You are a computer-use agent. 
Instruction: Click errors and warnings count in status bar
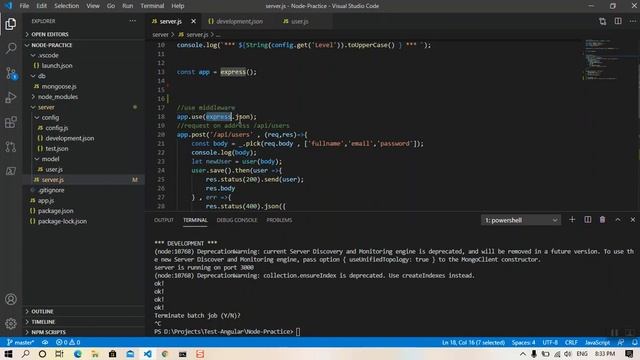tap(68, 342)
